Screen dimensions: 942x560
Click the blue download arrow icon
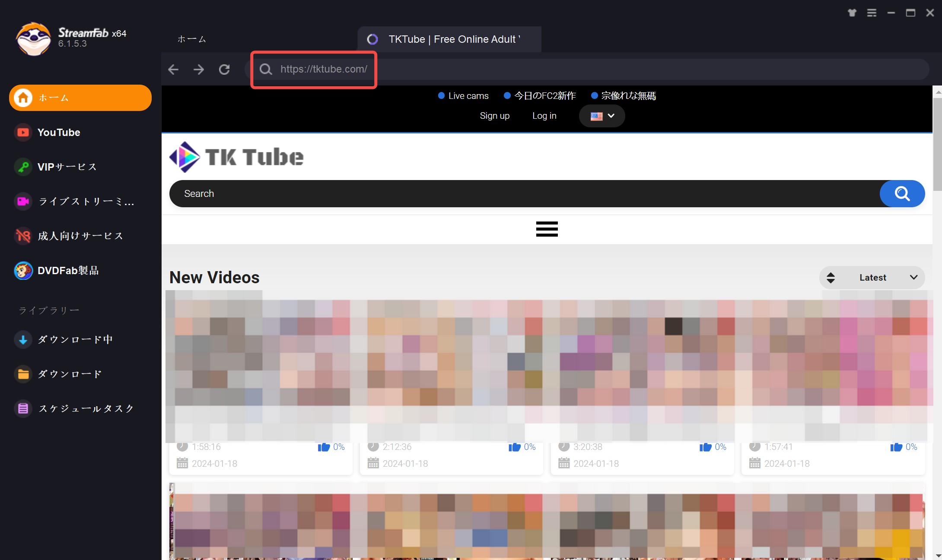23,340
